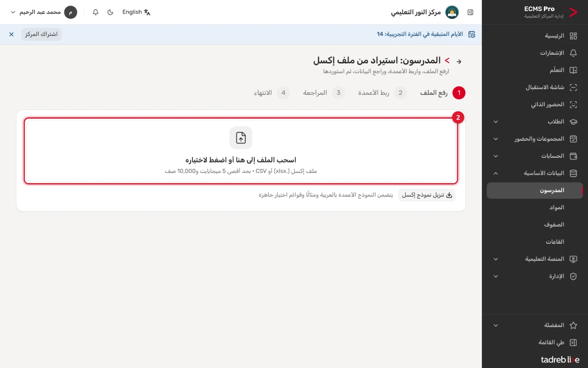Click the top bar notification bell
This screenshot has width=588, height=368.
pos(96,12)
